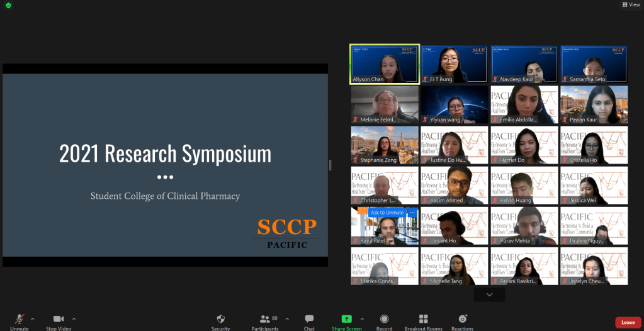Expand video options arrow beside Stop Video
This screenshot has height=331, width=644.
[74, 318]
